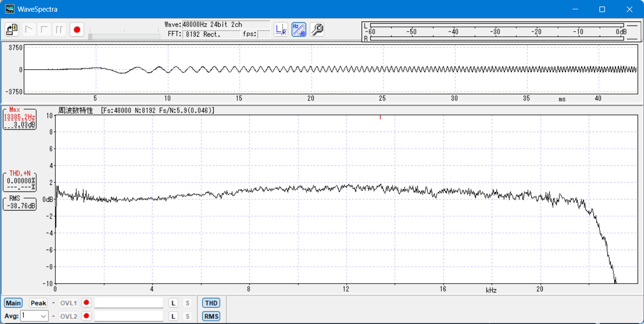Toggle the Hz/dB measurement mode icon
Screen dimensions: 644x324
pos(299,30)
